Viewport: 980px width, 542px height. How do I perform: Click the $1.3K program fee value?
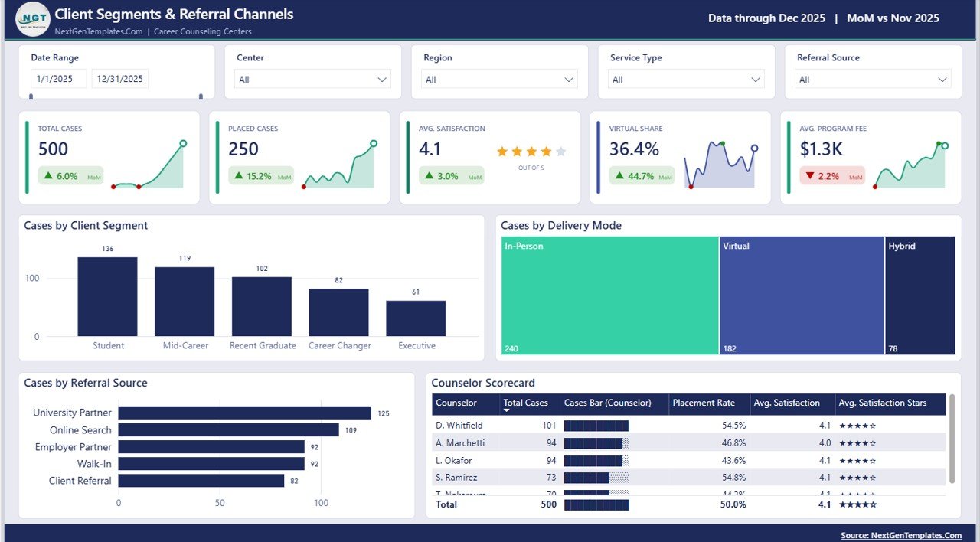[822, 149]
